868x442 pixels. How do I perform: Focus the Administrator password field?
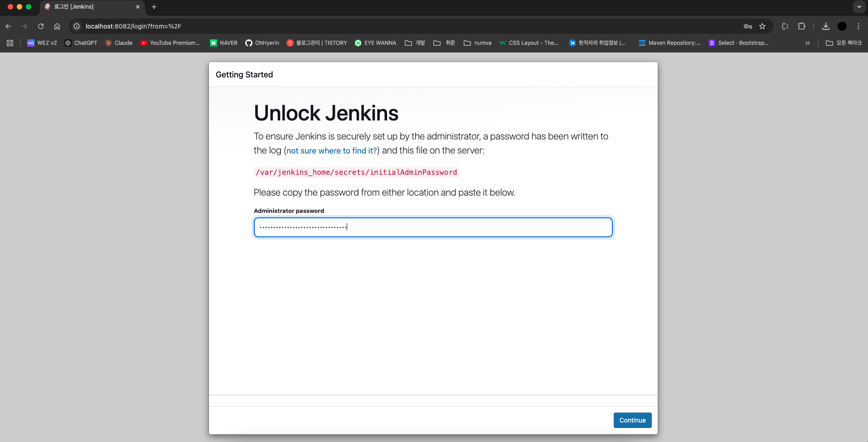coord(433,227)
